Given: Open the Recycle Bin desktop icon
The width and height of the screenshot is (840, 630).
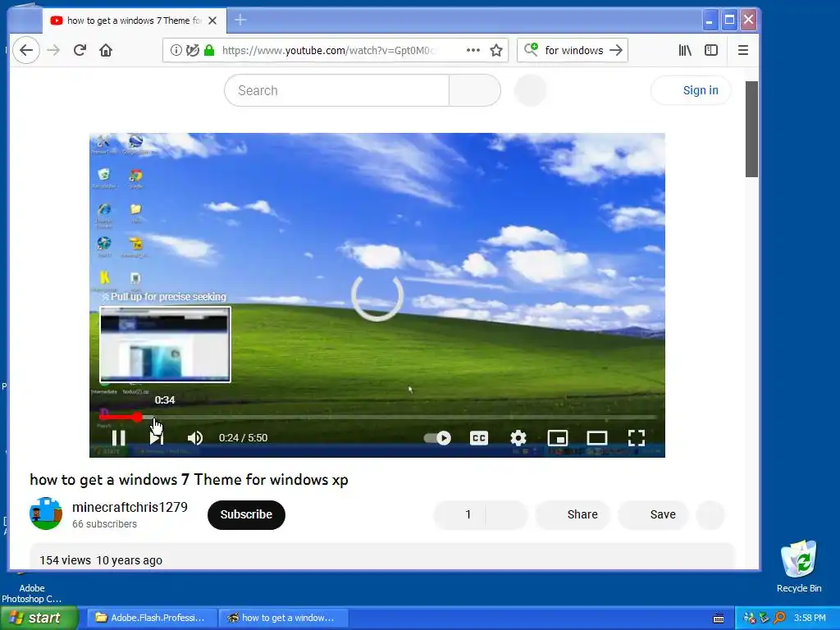Looking at the screenshot, I should point(799,566).
